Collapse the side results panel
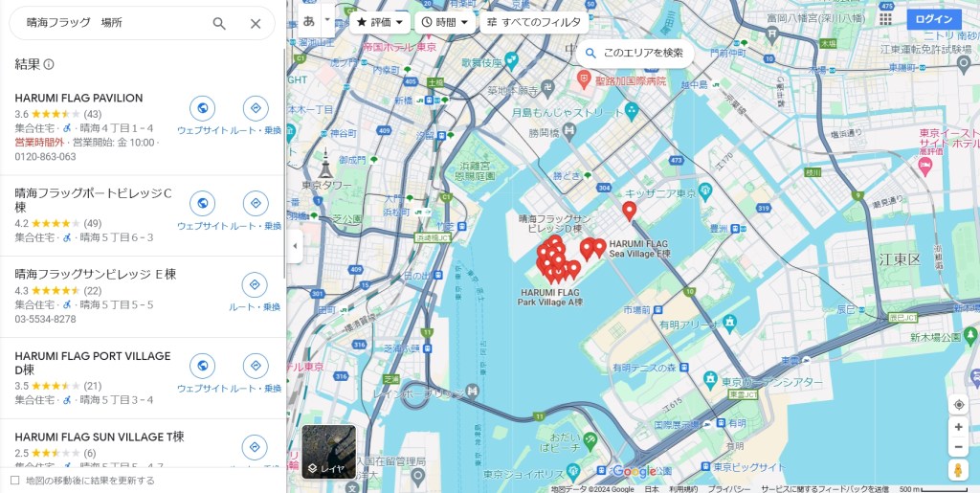The height and width of the screenshot is (493, 980). 295,246
